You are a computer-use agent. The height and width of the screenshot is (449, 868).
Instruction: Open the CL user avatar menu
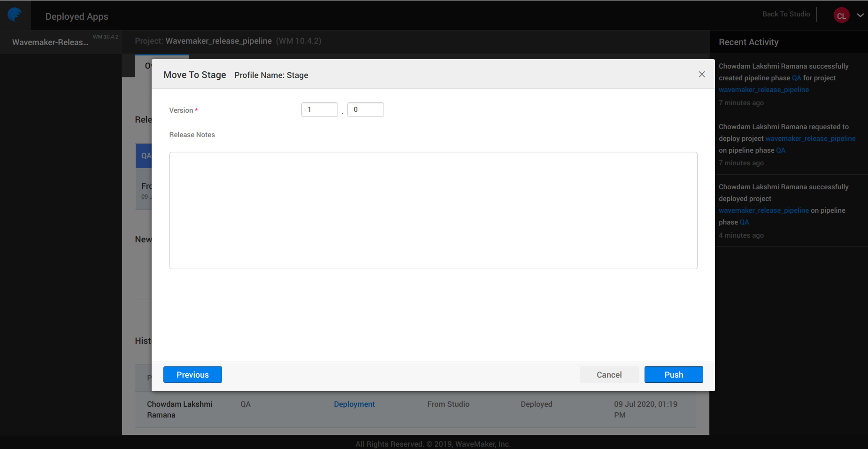tap(841, 15)
